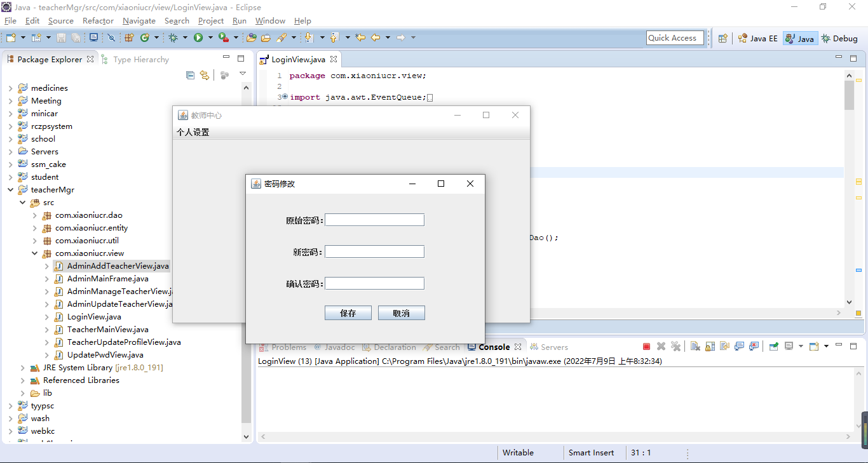
Task: Click the Open Type icon in toolbar
Action: [251, 38]
